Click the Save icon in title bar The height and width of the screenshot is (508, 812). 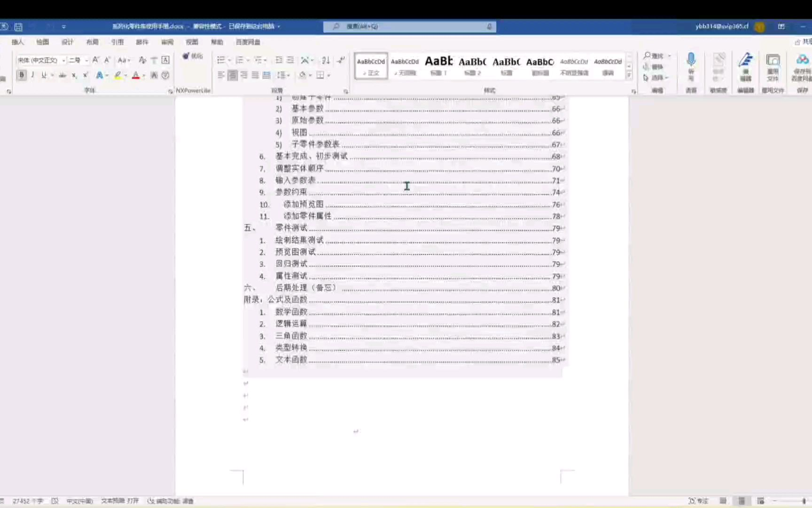click(18, 27)
